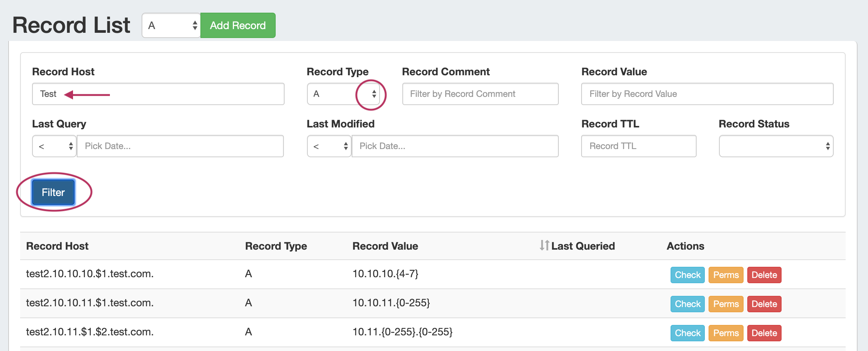The image size is (868, 351).
Task: Click the Record Value filter field
Action: (x=707, y=94)
